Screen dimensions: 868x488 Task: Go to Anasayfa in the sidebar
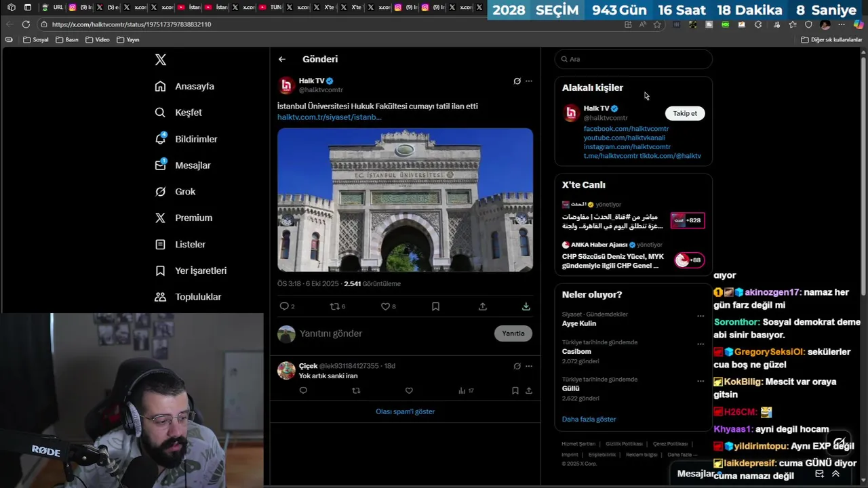[184, 86]
